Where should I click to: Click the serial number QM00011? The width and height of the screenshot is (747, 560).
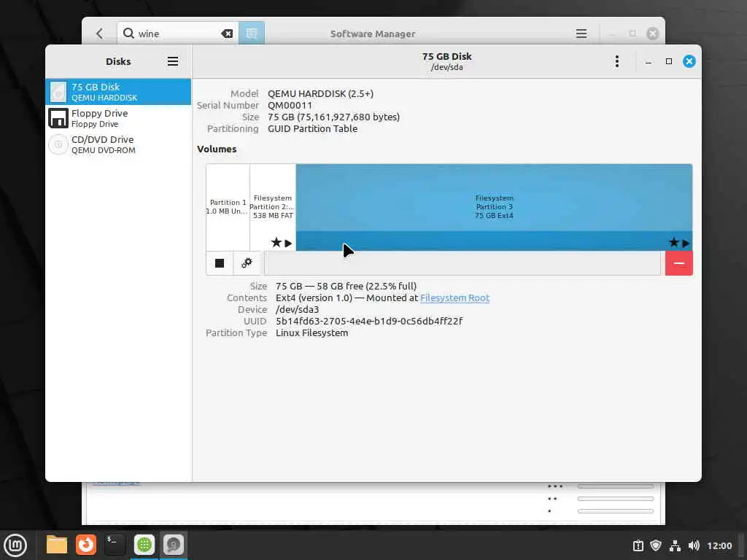click(290, 105)
